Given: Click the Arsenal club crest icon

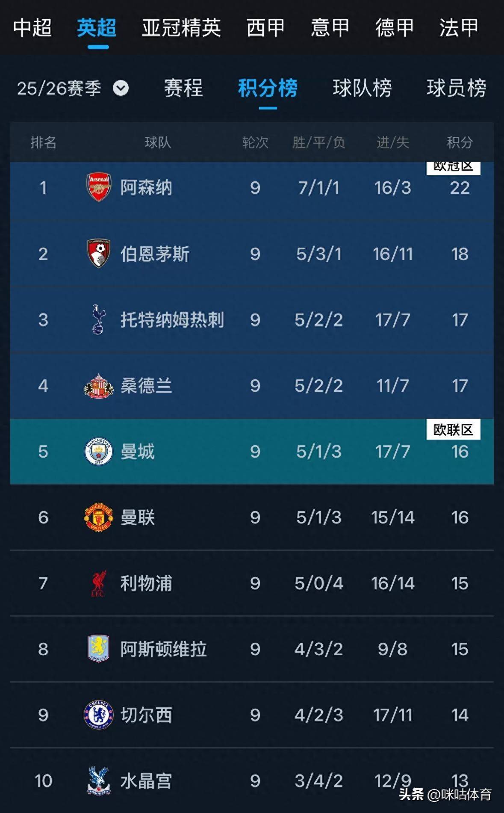Looking at the screenshot, I should [x=99, y=187].
